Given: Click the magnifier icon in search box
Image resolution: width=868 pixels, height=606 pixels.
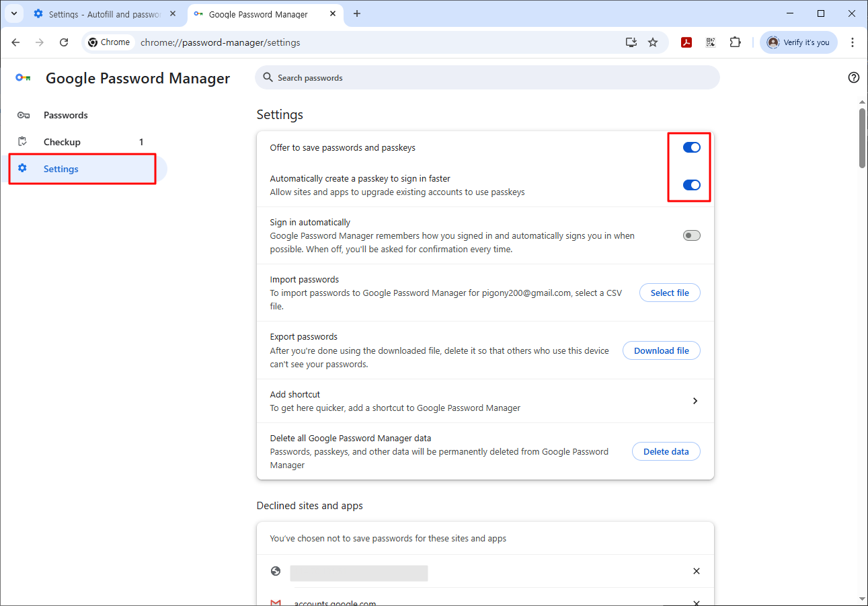Looking at the screenshot, I should click(x=268, y=77).
